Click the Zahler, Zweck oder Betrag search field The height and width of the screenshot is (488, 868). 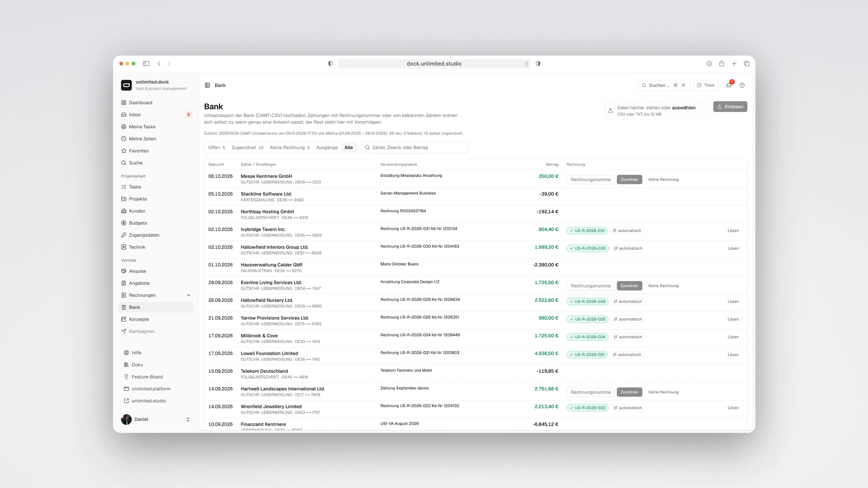point(415,147)
